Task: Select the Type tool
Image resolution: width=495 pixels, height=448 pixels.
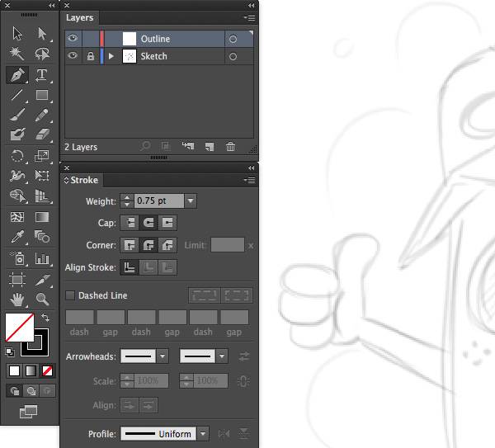Action: 41,76
